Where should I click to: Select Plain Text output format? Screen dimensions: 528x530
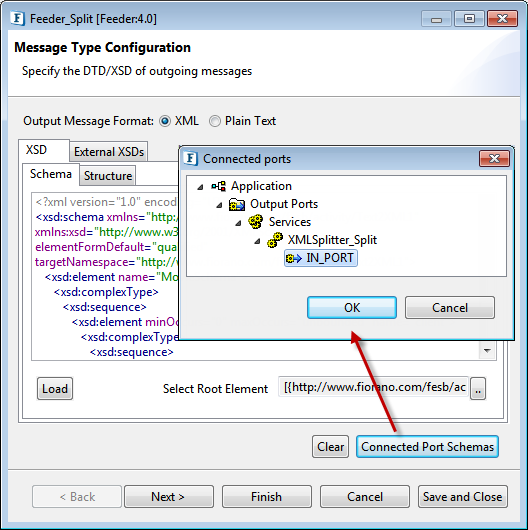point(215,121)
